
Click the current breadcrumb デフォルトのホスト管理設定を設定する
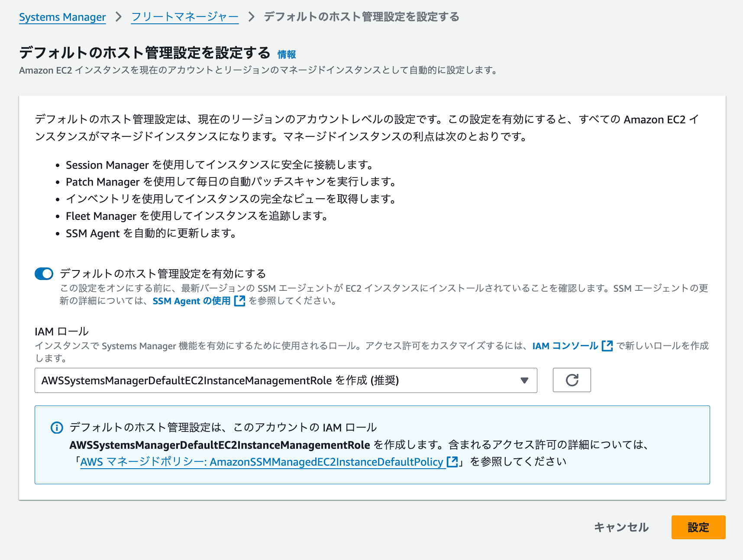(362, 17)
